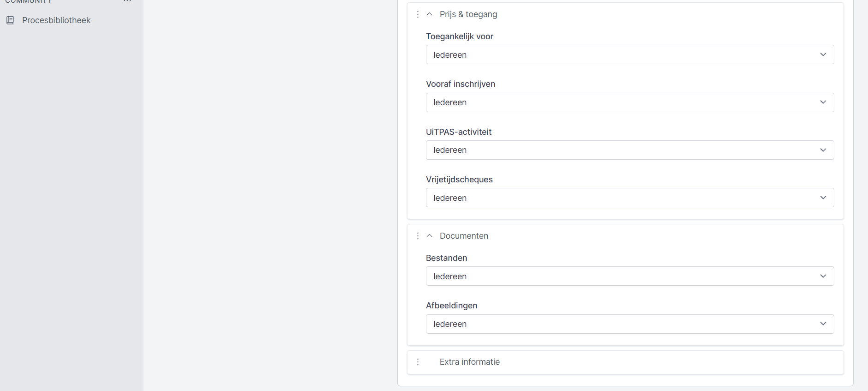Click the 'UiTPAS-activiteit' field label
The image size is (868, 391).
pyautogui.click(x=458, y=132)
